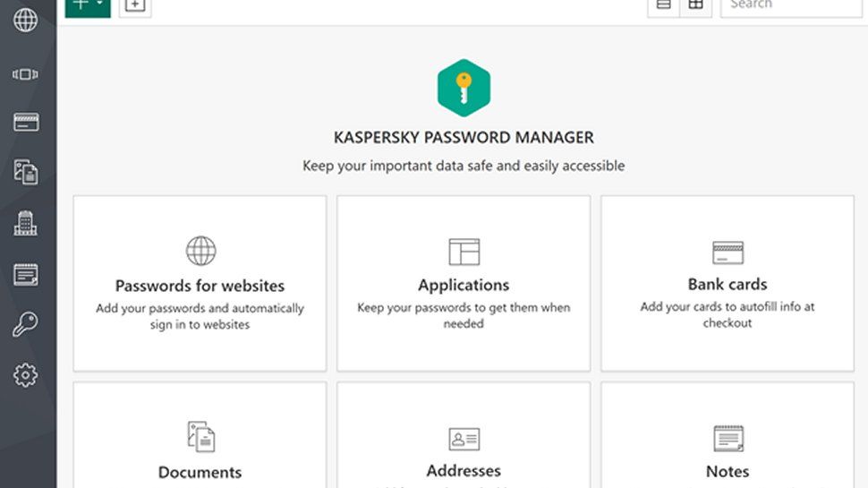The height and width of the screenshot is (488, 868).
Task: Click notepad icon in Notes card
Action: point(728,438)
